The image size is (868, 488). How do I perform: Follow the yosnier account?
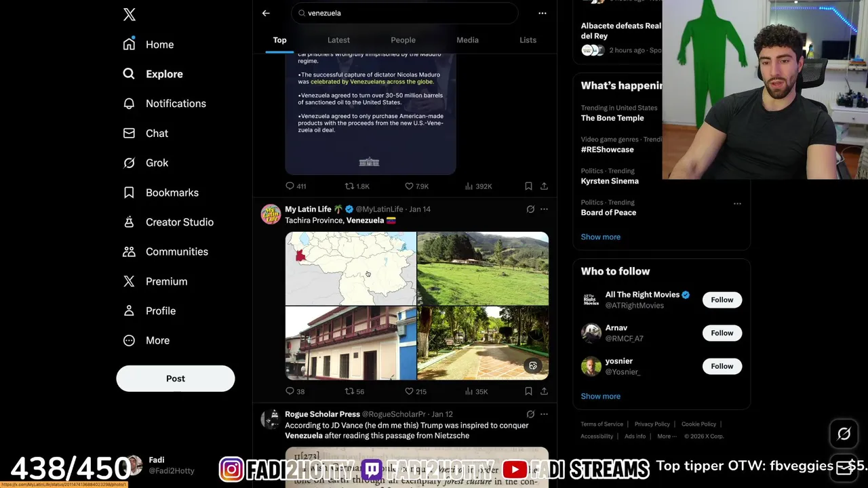click(722, 366)
